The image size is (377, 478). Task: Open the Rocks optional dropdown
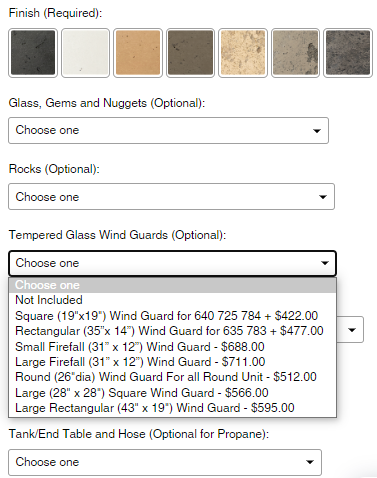tap(171, 196)
